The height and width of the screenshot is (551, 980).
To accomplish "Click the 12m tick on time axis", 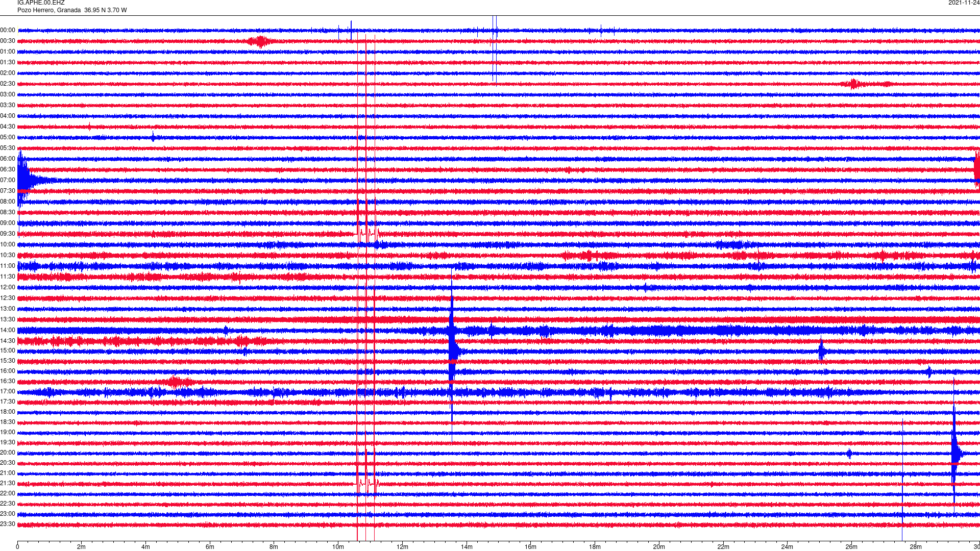I will (402, 547).
